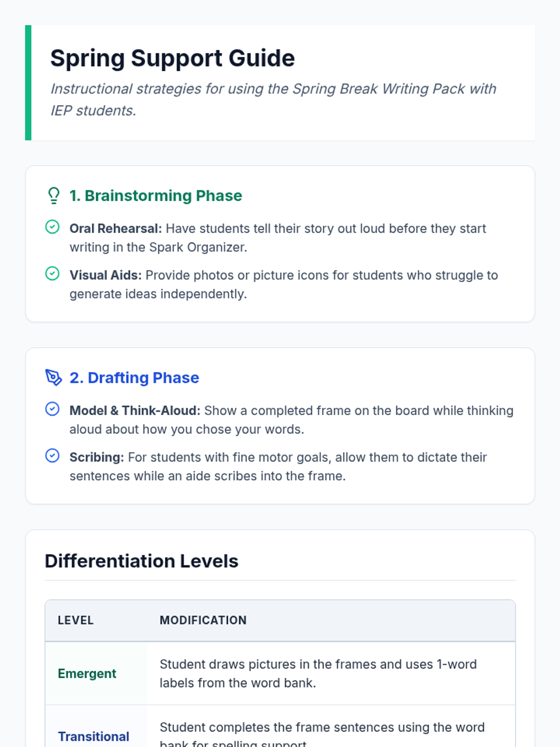Click the check circle next to Visual Aids
The width and height of the screenshot is (560, 747).
52,274
